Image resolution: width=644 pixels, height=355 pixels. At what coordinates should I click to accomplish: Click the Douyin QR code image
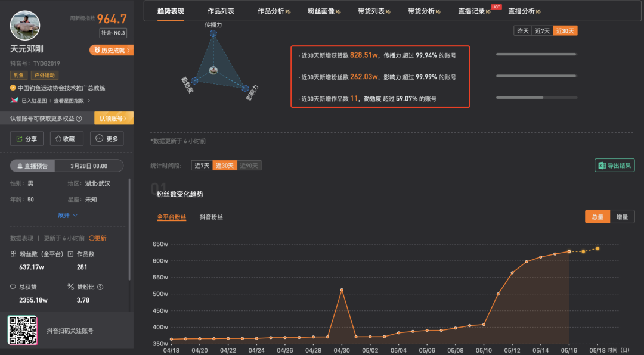[23, 331]
